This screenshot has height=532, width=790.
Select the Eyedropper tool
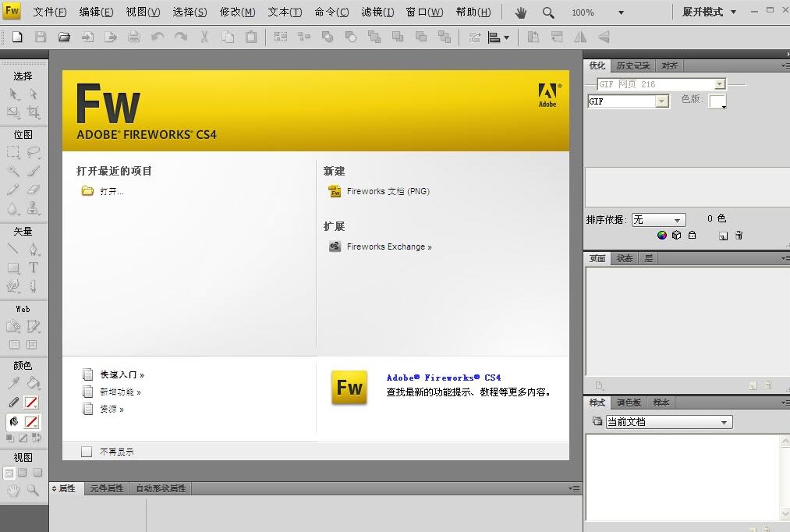tap(13, 383)
